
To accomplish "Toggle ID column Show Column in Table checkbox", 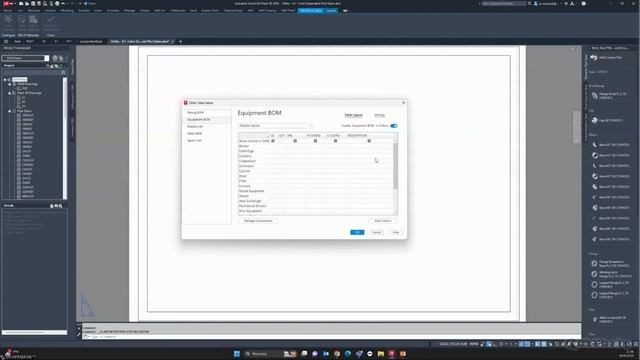I will coord(273,141).
